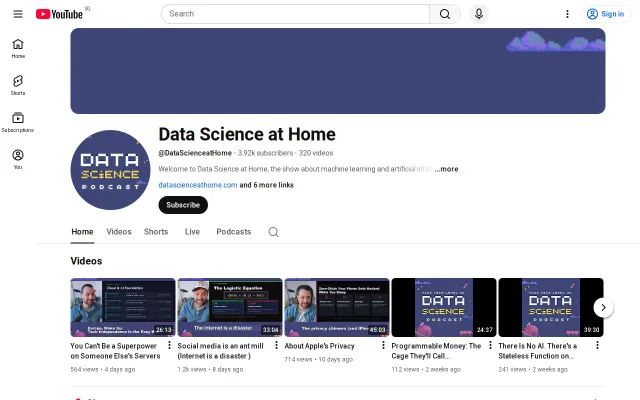Click the YouTube logo
The height and width of the screenshot is (400, 640).
click(x=59, y=14)
